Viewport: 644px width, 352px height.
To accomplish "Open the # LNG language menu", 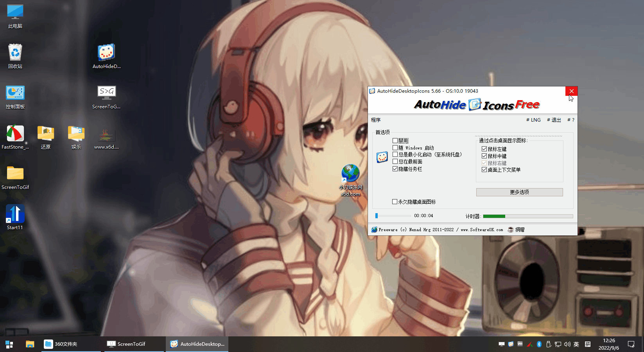I will click(533, 120).
